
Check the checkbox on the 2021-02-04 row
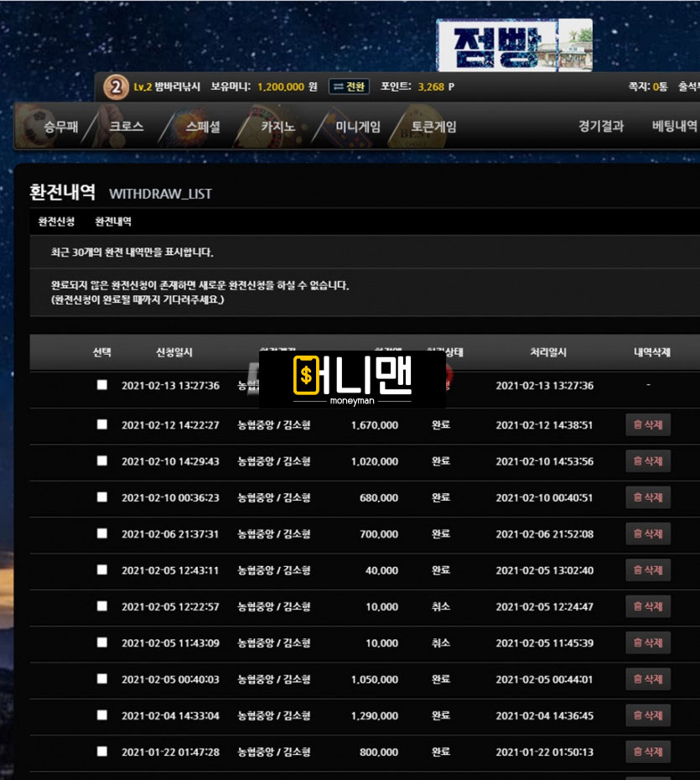pyautogui.click(x=101, y=715)
